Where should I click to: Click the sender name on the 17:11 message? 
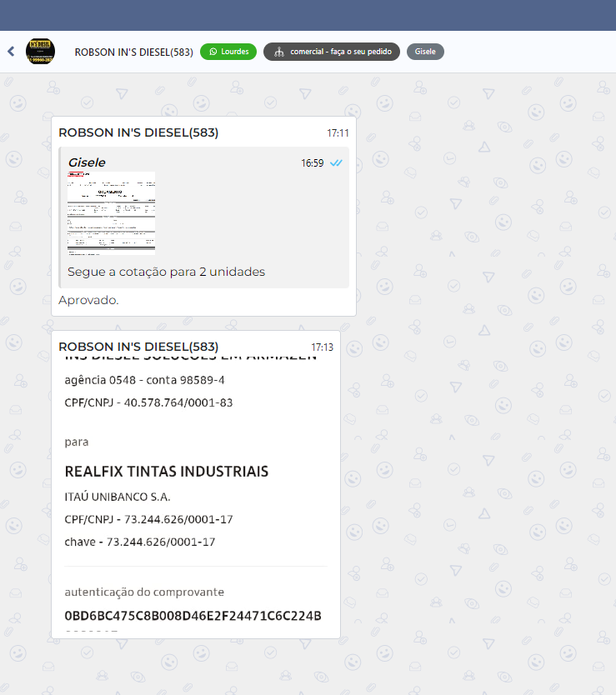pos(138,132)
